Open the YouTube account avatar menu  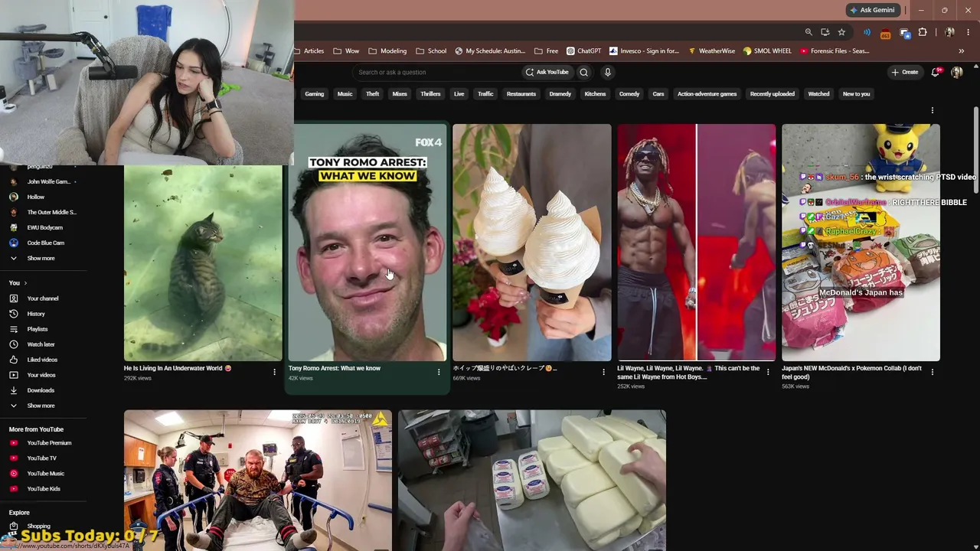point(956,72)
